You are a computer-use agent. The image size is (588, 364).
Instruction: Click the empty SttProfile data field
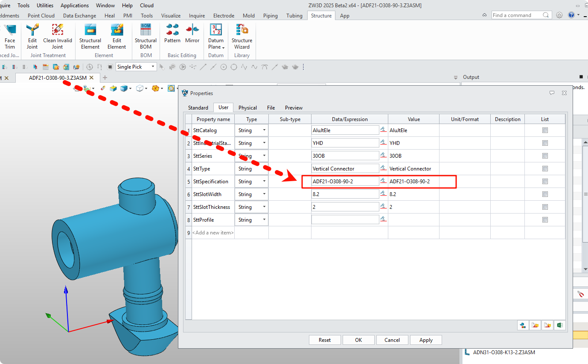click(x=345, y=220)
